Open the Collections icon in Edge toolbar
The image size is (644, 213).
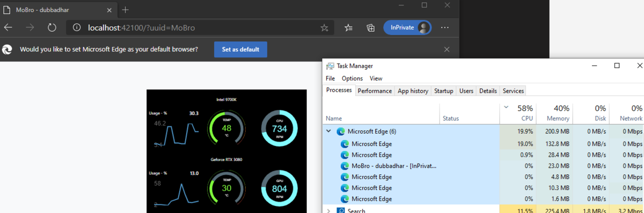370,27
